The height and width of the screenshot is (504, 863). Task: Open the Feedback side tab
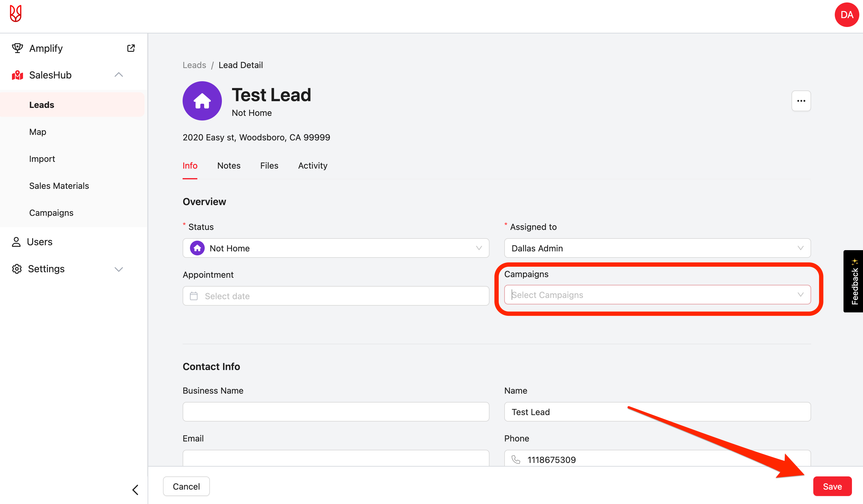(x=854, y=281)
